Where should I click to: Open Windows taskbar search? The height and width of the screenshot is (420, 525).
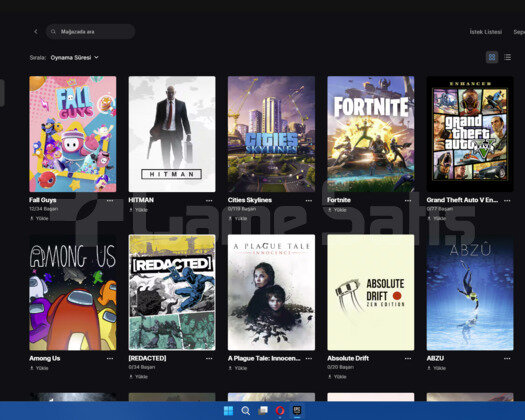pyautogui.click(x=245, y=411)
